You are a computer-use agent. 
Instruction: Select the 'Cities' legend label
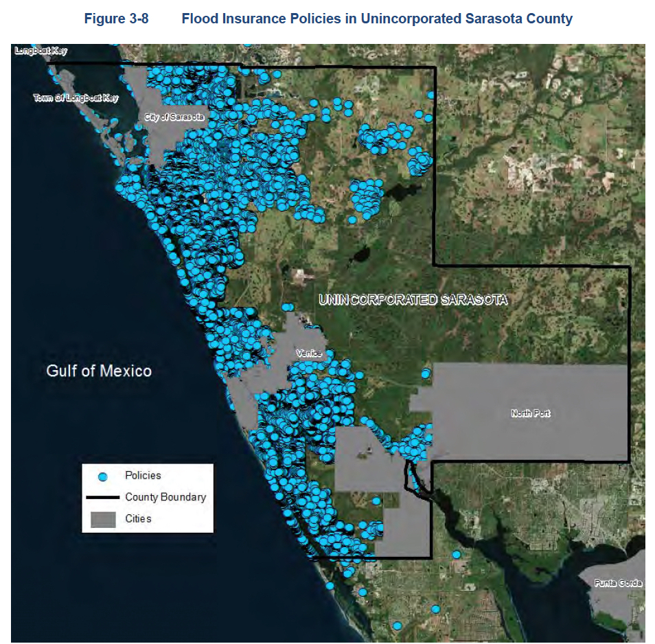[138, 518]
